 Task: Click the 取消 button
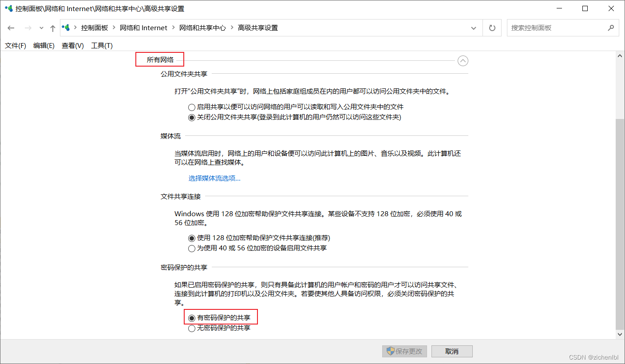(x=452, y=352)
